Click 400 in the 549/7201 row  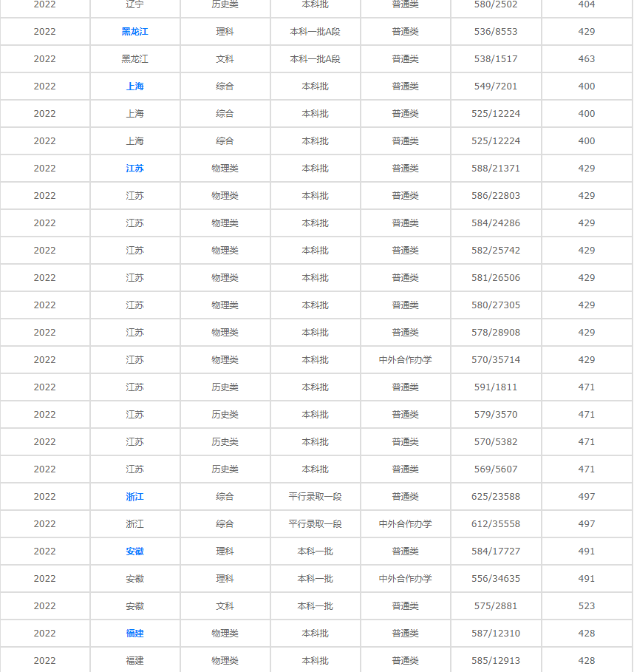coord(587,86)
